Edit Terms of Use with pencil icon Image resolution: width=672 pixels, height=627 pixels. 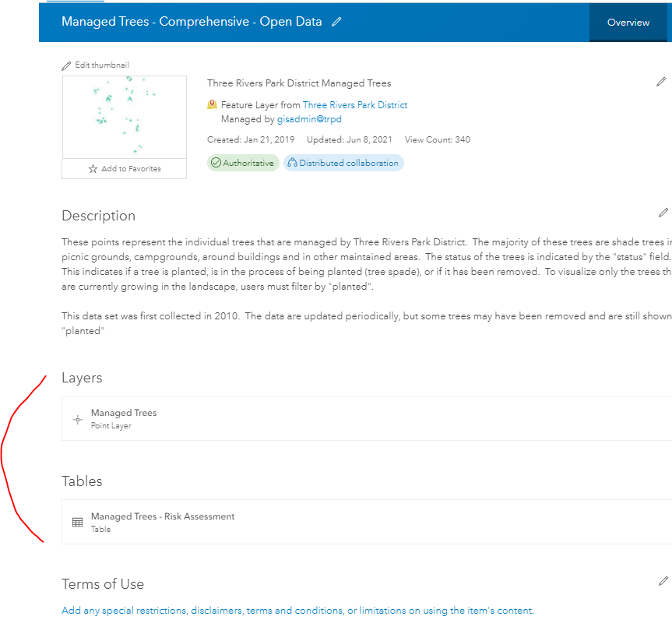tap(663, 581)
